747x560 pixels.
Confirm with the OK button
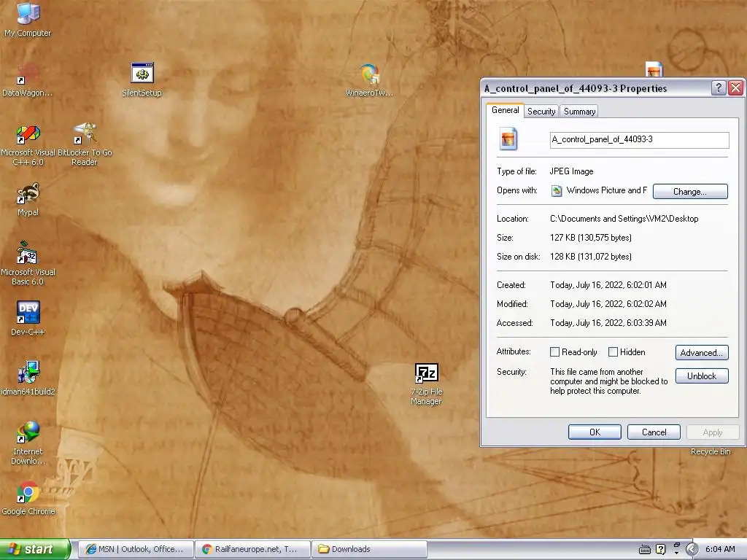(x=595, y=432)
